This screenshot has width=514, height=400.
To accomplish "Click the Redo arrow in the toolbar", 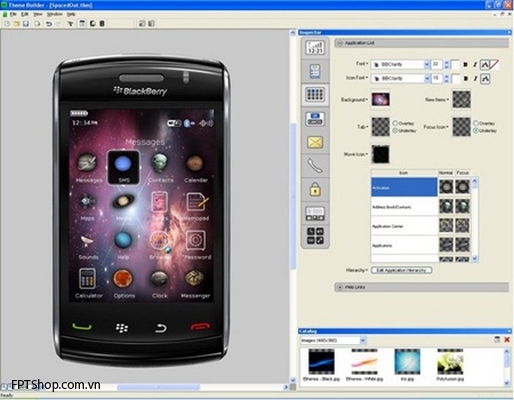I will [58, 23].
